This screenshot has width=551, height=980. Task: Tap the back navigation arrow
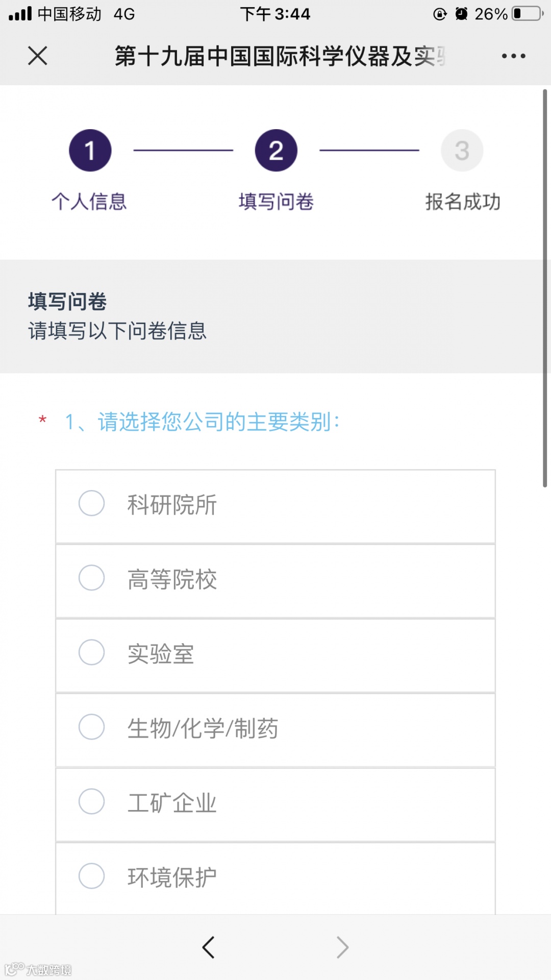(208, 947)
